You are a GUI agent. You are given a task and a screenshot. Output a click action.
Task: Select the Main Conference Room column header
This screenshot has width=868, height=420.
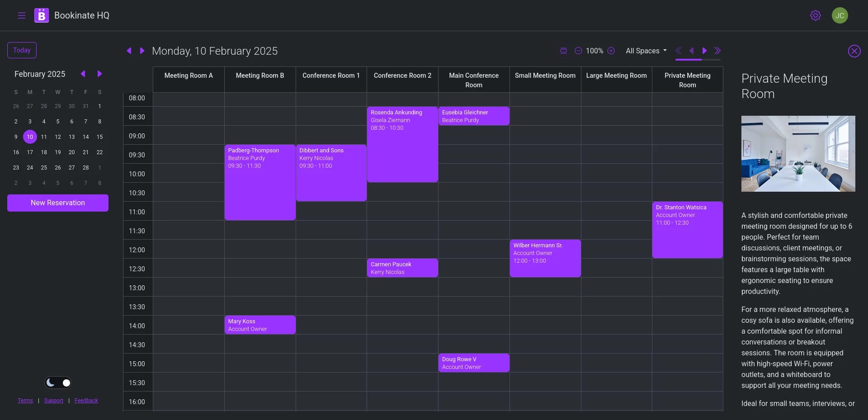point(474,80)
